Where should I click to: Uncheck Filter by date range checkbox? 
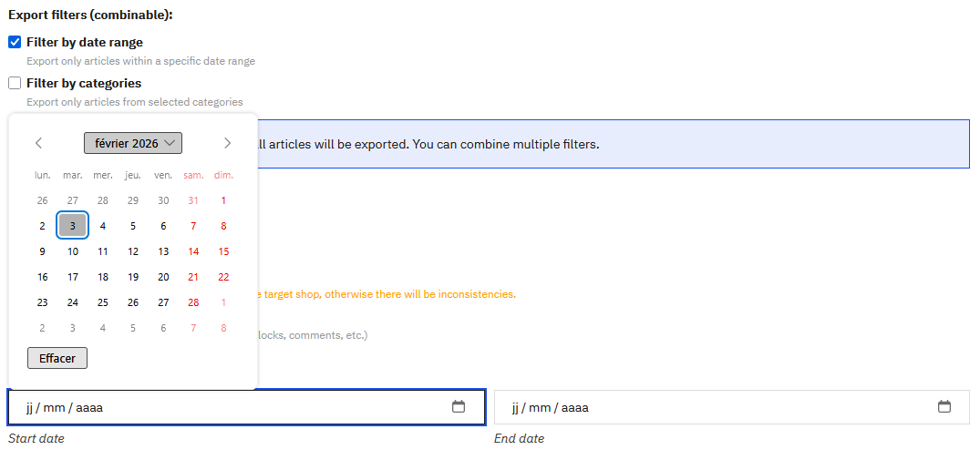tap(15, 42)
